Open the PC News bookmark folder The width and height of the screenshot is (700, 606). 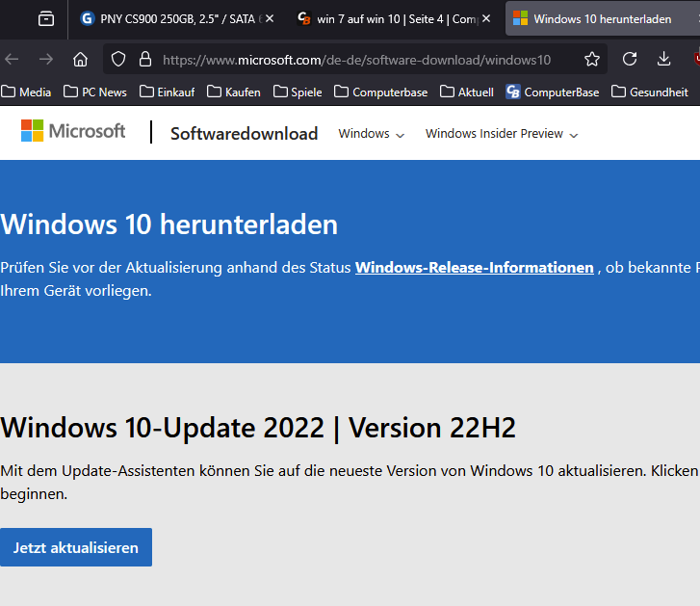tap(95, 92)
